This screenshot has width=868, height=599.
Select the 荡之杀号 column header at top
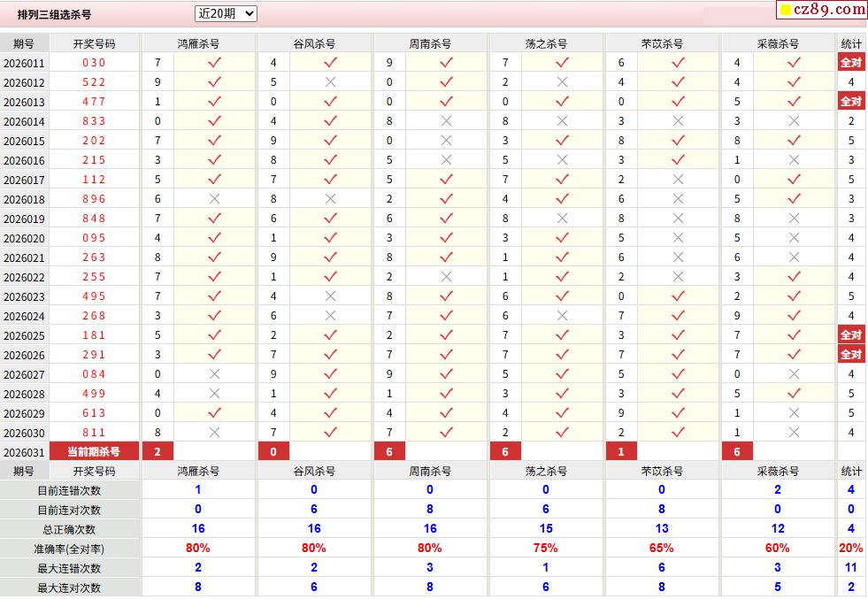547,43
